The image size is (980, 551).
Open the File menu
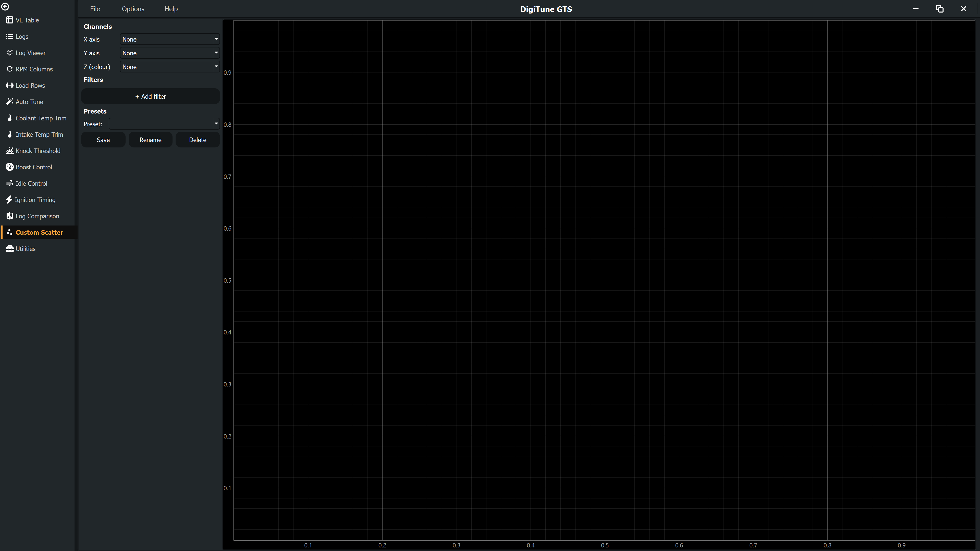click(95, 9)
